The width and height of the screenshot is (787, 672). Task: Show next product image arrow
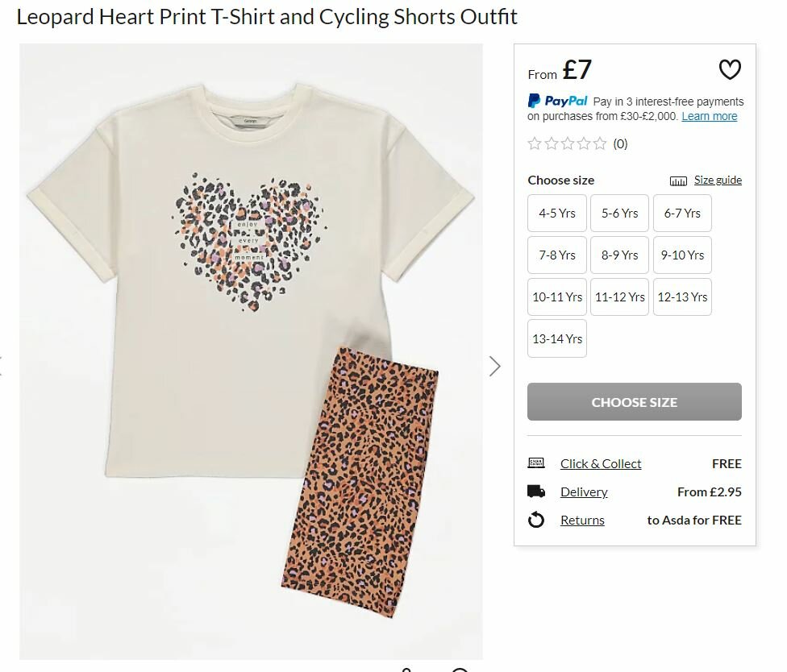495,367
